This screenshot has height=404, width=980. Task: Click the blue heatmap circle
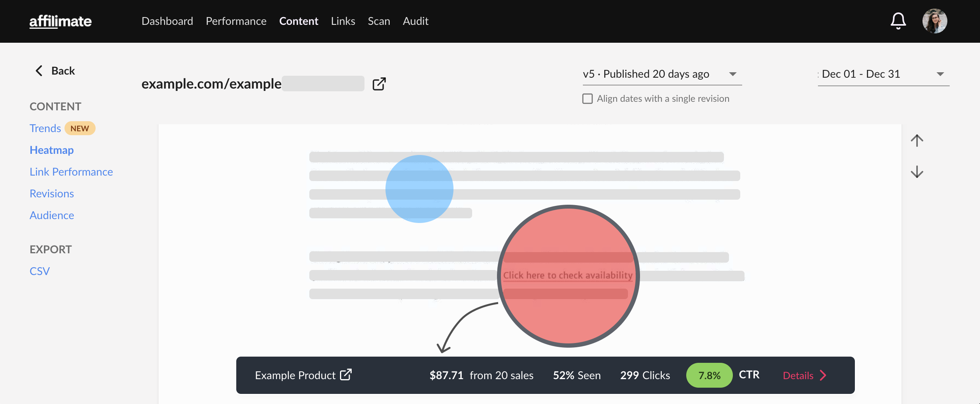[419, 189]
